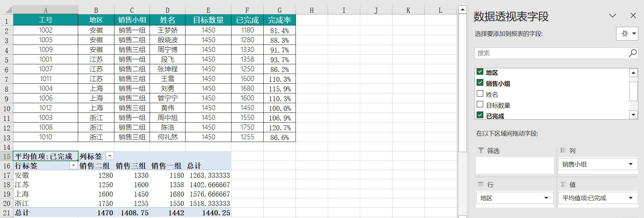Enable the 目标数量 field checkbox
This screenshot has width=644, height=218.
[480, 104]
